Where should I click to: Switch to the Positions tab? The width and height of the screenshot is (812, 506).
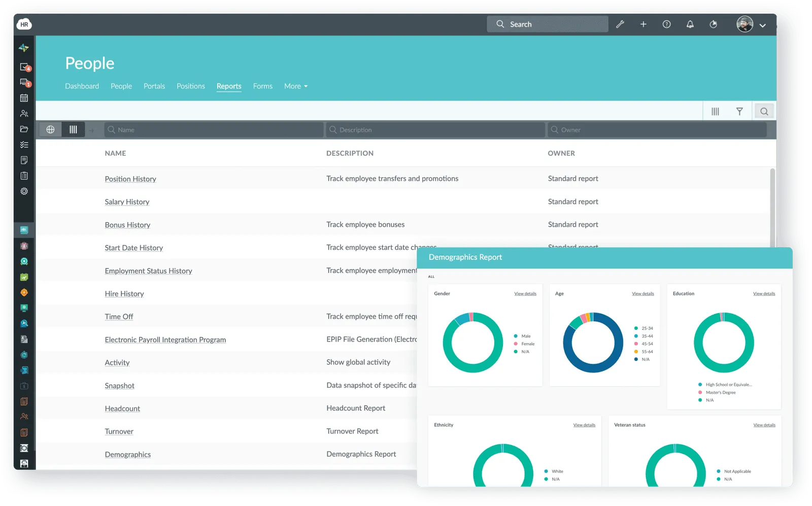tap(191, 86)
